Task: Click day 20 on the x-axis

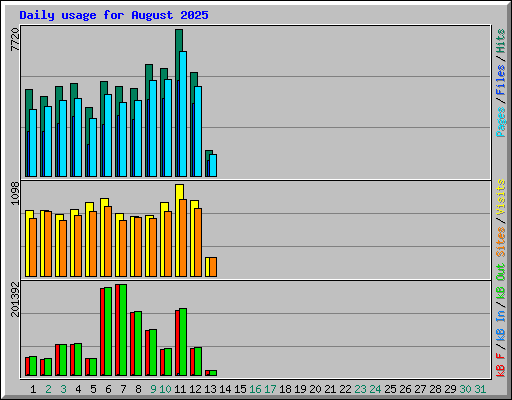Action: [x=315, y=389]
